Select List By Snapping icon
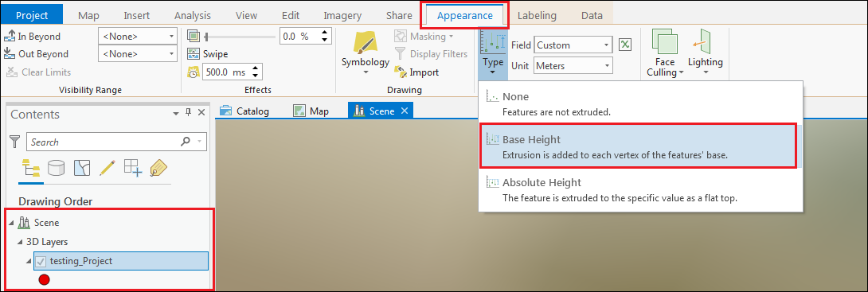868x292 pixels. pos(134,168)
